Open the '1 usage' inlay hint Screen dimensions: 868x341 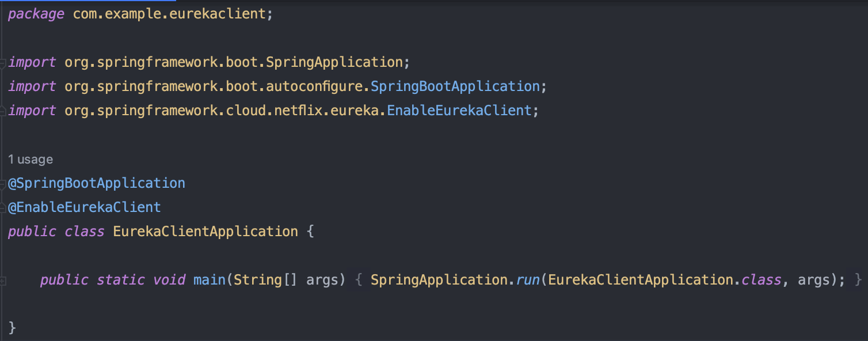click(x=31, y=160)
